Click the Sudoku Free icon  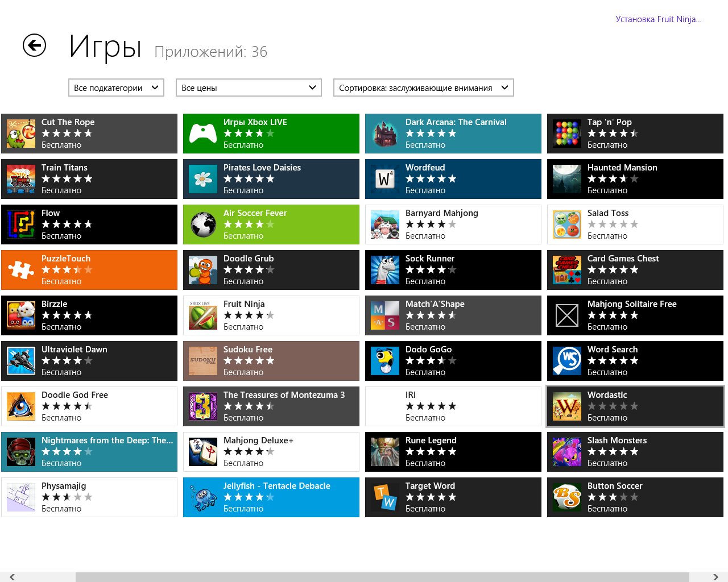point(203,361)
